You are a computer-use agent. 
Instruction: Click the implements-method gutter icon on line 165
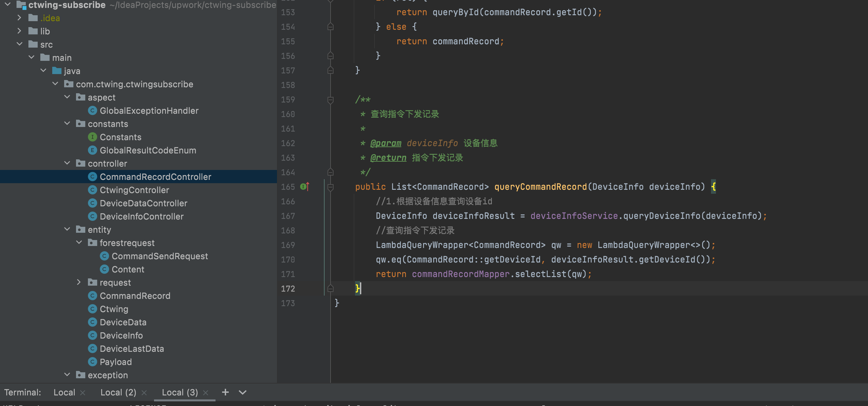(x=305, y=186)
